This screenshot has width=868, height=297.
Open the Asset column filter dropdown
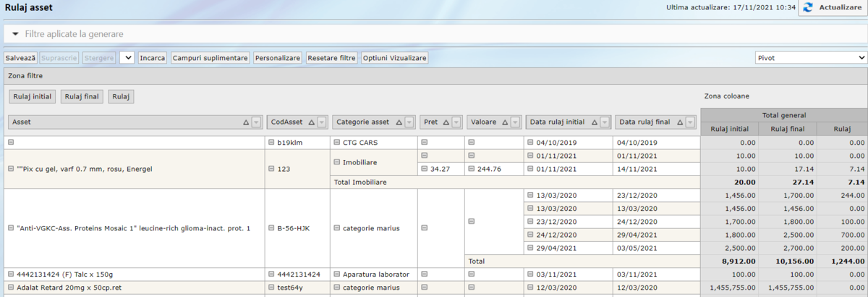click(256, 123)
